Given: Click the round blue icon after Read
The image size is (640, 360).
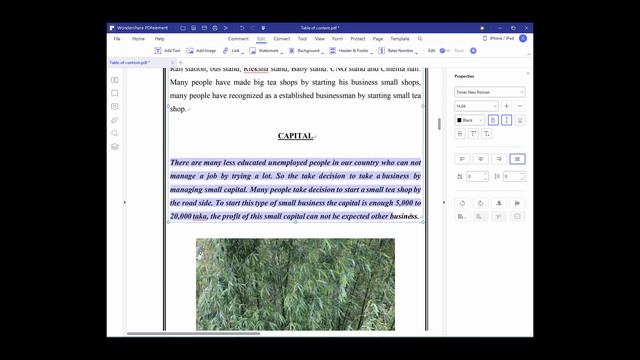Looking at the screenshot, I should (x=473, y=51).
